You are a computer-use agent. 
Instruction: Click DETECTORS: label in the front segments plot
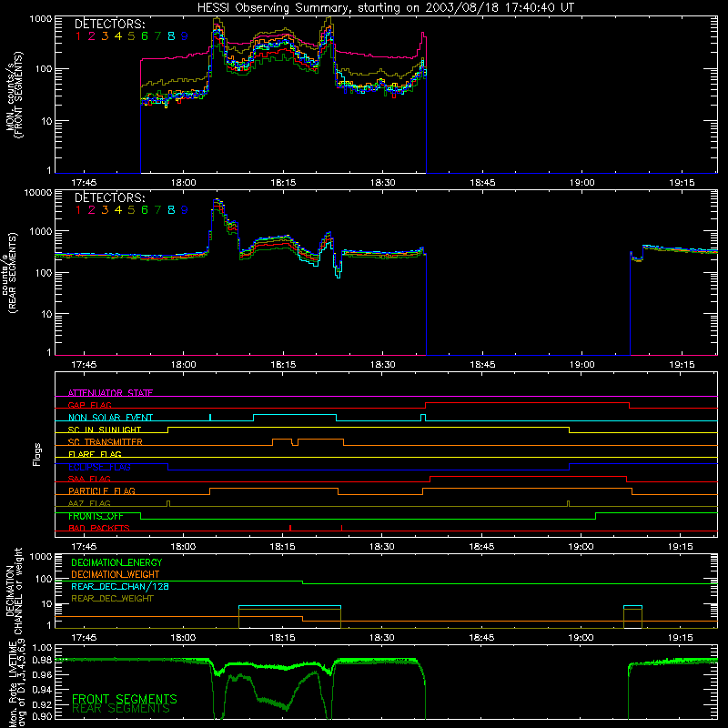click(x=110, y=24)
